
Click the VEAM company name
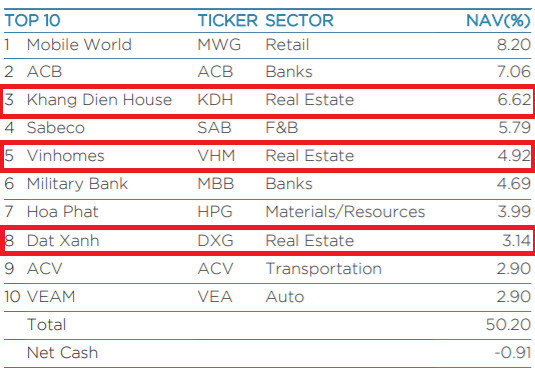click(x=51, y=297)
